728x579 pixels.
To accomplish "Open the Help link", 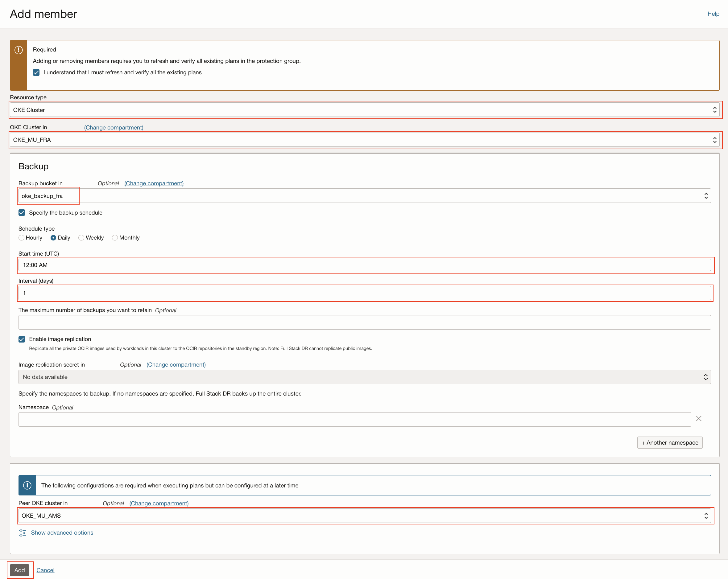I will tap(713, 14).
